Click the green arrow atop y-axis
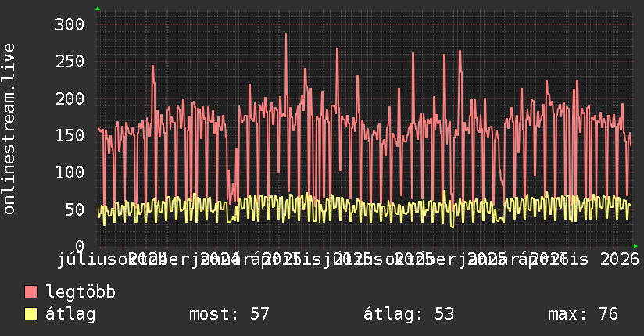 [98, 9]
